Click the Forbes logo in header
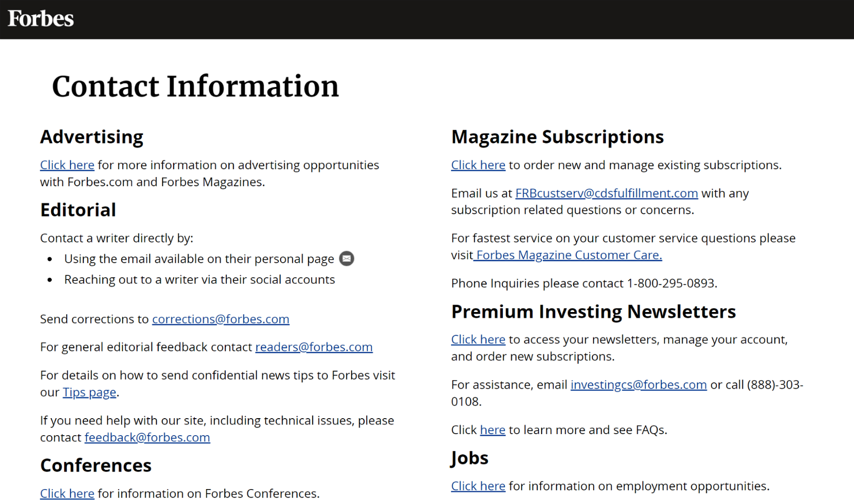Image resolution: width=854 pixels, height=504 pixels. [x=41, y=19]
